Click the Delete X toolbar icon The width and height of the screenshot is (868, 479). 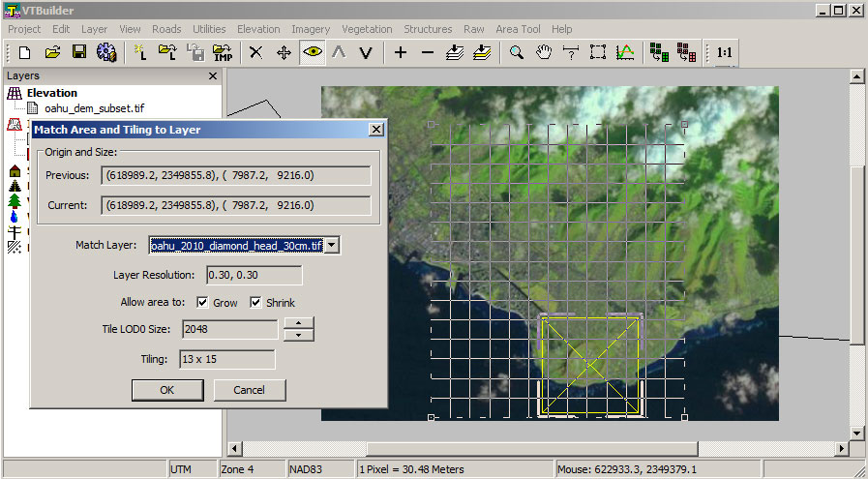(255, 52)
